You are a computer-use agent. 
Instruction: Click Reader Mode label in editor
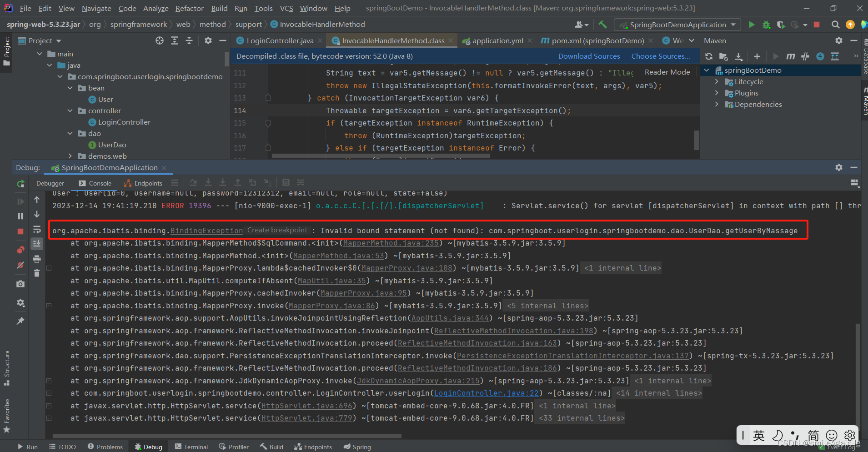[x=667, y=72]
